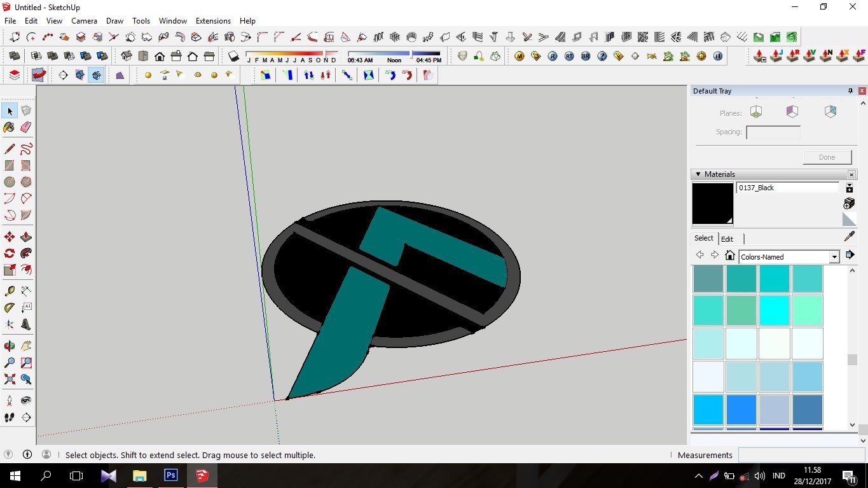The width and height of the screenshot is (868, 488).
Task: Activate the Push/Pull tool
Action: tap(26, 237)
